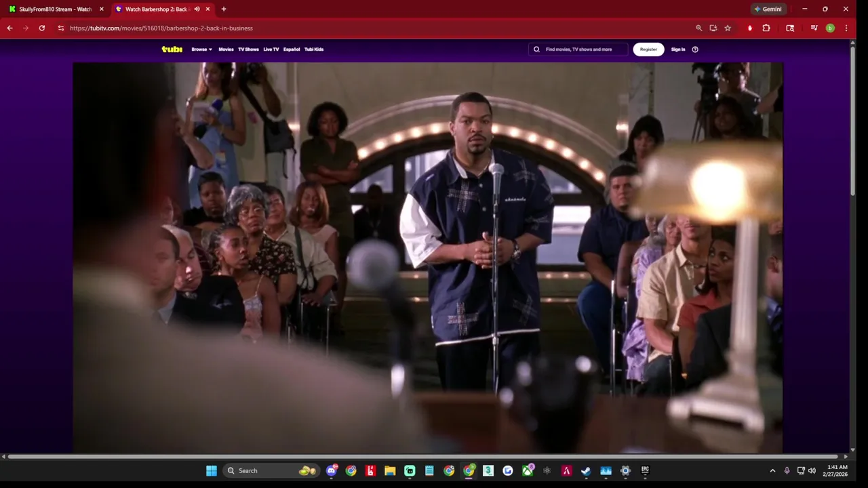Image resolution: width=868 pixels, height=488 pixels.
Task: Open Discord from the taskbar
Action: pos(332,470)
